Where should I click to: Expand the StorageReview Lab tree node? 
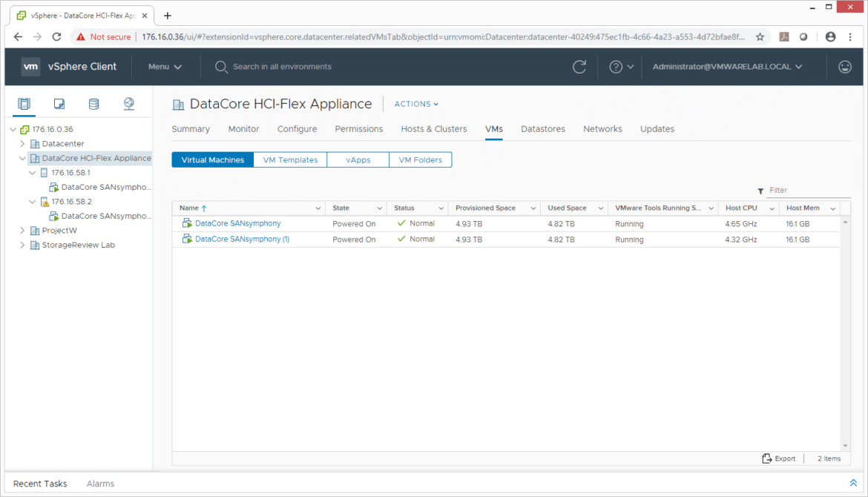tap(23, 245)
